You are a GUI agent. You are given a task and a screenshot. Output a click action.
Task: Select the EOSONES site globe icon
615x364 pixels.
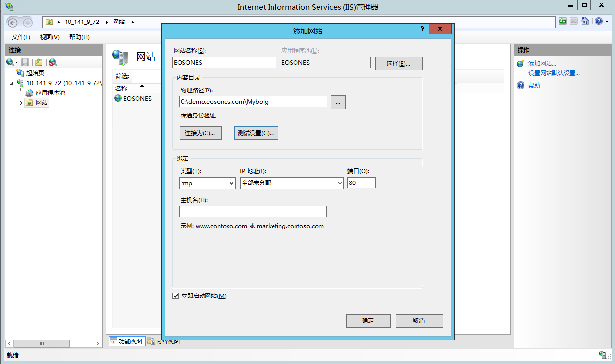coord(117,98)
